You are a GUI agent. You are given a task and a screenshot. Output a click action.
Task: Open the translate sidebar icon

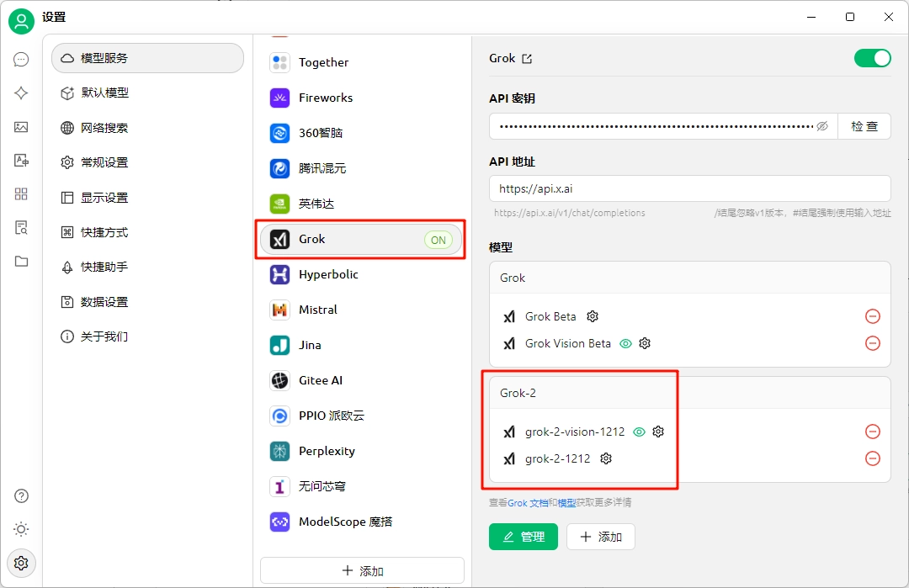coord(21,161)
